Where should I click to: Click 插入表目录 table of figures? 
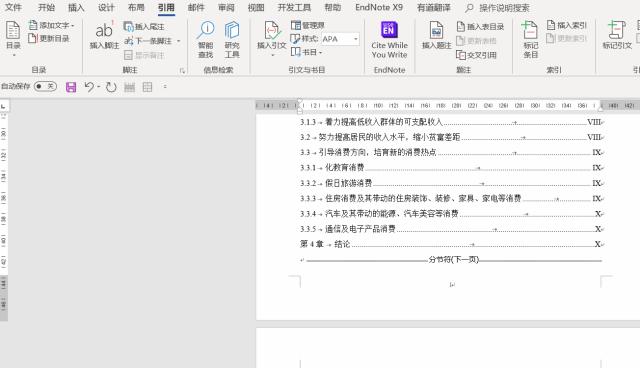[480, 27]
